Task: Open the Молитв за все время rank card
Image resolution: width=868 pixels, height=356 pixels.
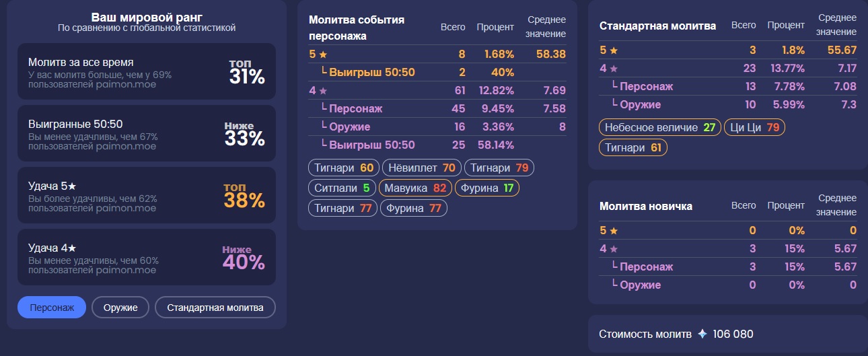Action: pos(147,71)
